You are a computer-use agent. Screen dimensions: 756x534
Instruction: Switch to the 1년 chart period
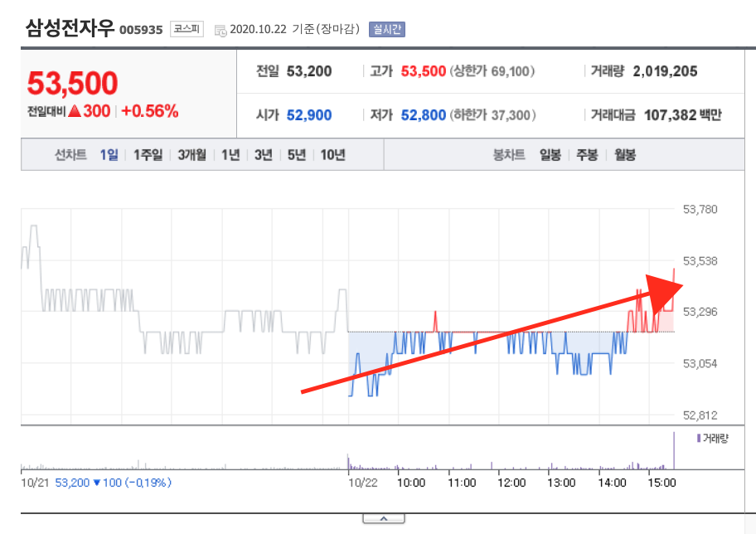(230, 155)
